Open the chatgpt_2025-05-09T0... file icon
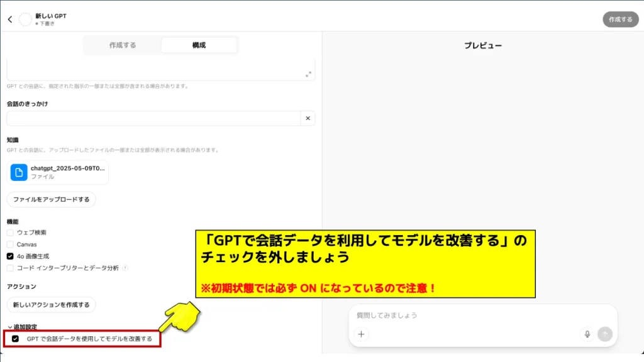 (19, 172)
